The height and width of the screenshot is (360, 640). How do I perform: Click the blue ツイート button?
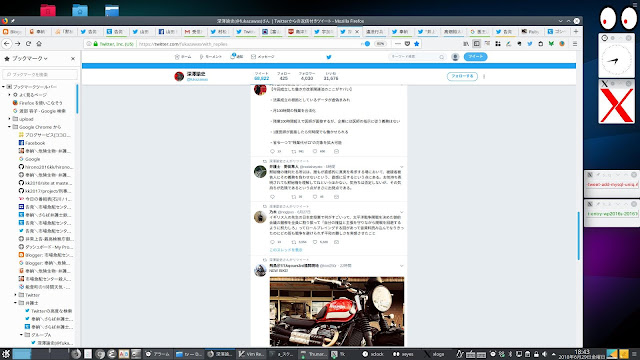(x=475, y=57)
